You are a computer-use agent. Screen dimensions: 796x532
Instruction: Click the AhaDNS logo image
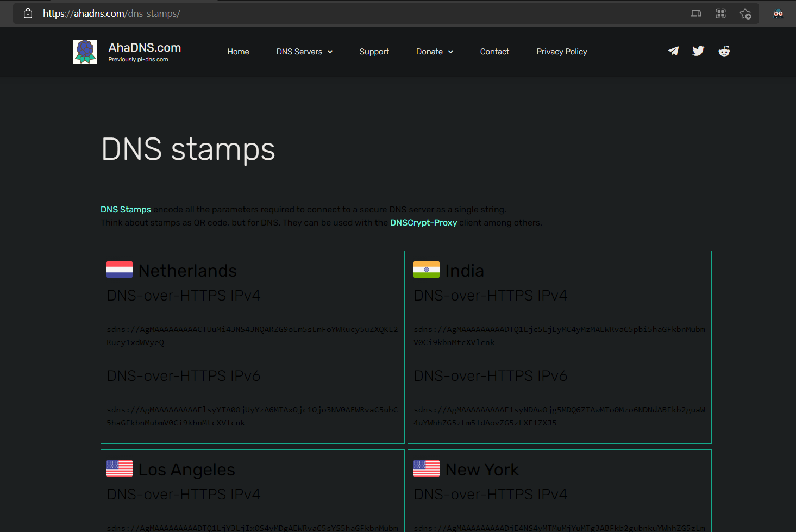85,51
